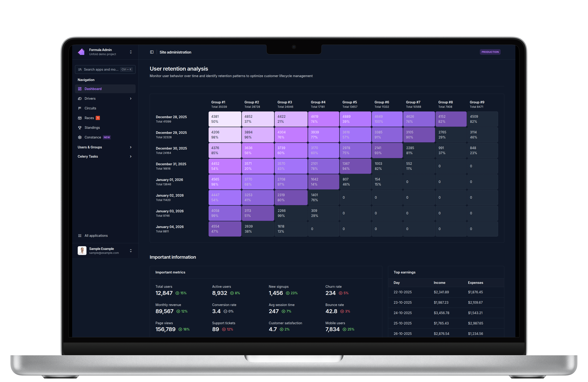
Task: Focus the Search apps and models field
Action: (x=101, y=69)
